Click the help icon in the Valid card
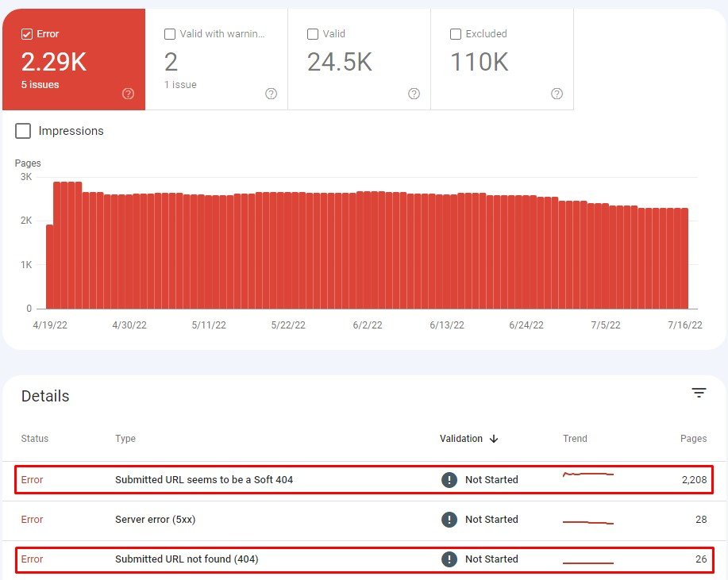Image resolution: width=728 pixels, height=580 pixels. coord(414,94)
